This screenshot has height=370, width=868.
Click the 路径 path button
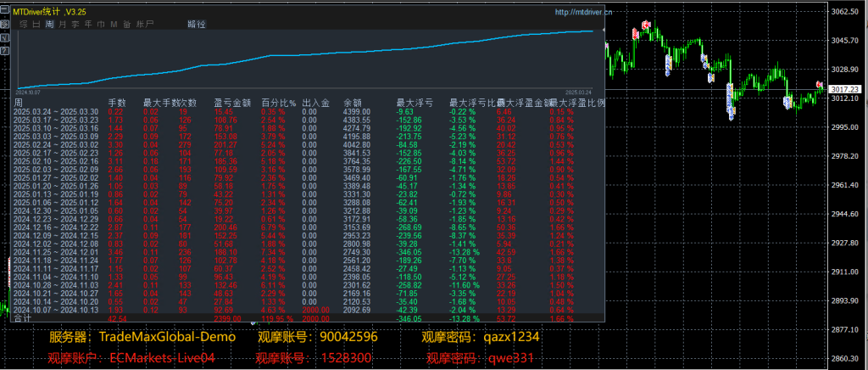click(196, 25)
